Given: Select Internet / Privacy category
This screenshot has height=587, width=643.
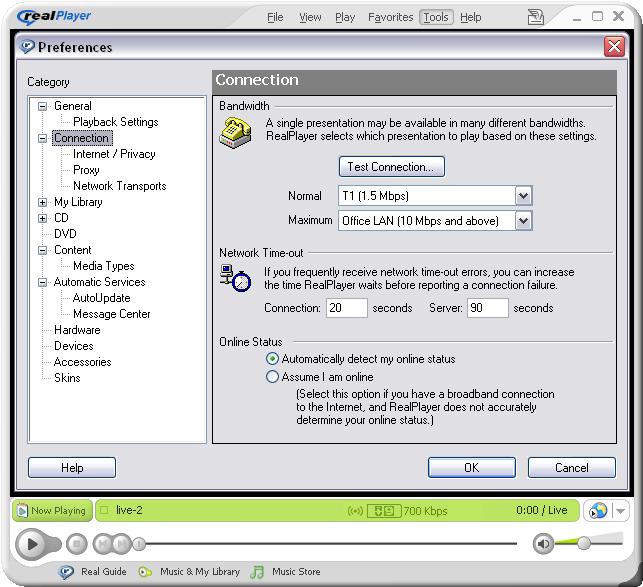Looking at the screenshot, I should coord(114,154).
